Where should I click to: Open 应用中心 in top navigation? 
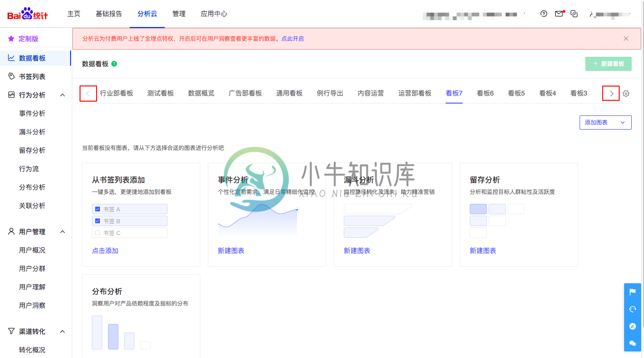(x=214, y=14)
